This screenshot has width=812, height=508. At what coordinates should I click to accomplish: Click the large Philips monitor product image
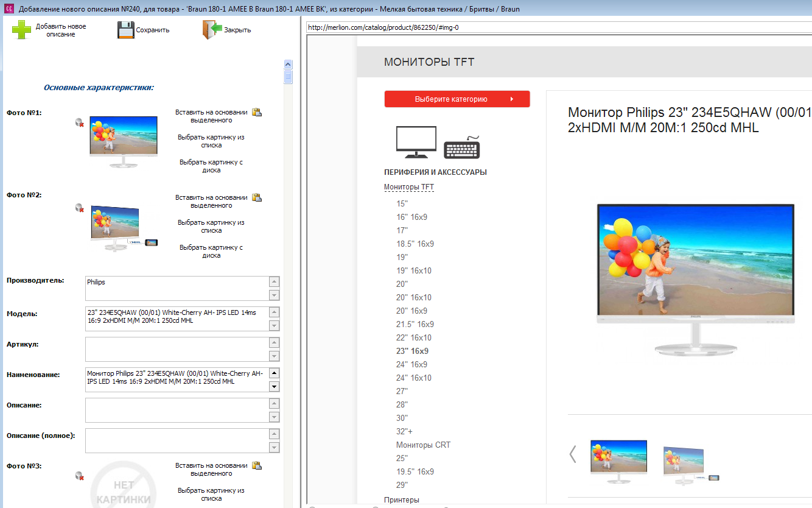[x=696, y=280]
